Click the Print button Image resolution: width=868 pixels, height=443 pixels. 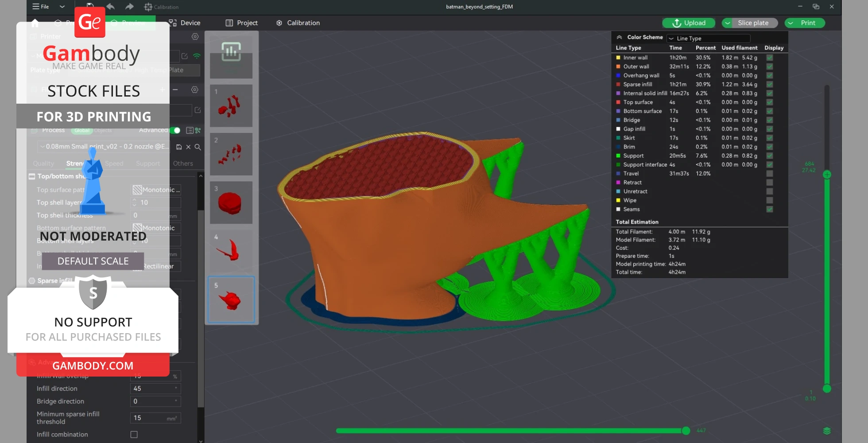pos(807,23)
